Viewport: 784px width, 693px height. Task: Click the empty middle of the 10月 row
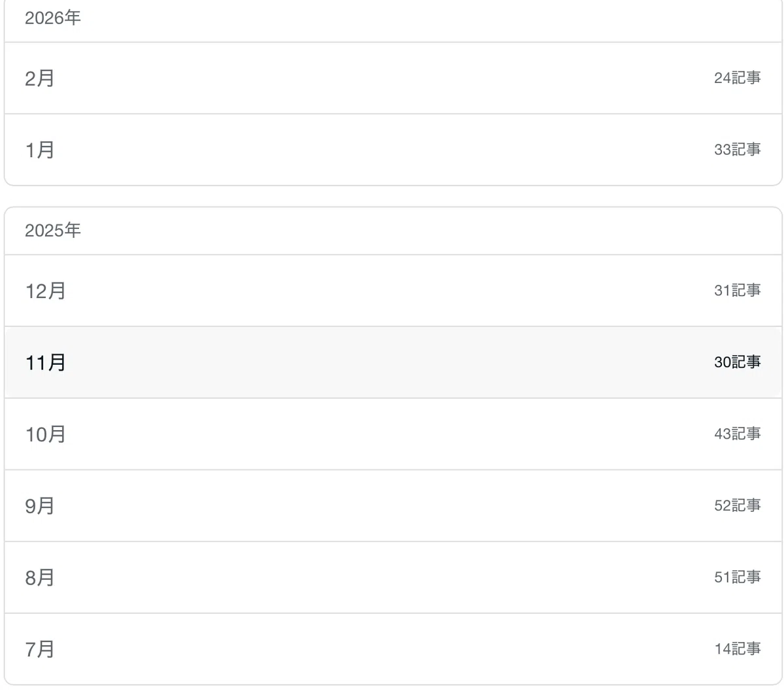point(393,434)
